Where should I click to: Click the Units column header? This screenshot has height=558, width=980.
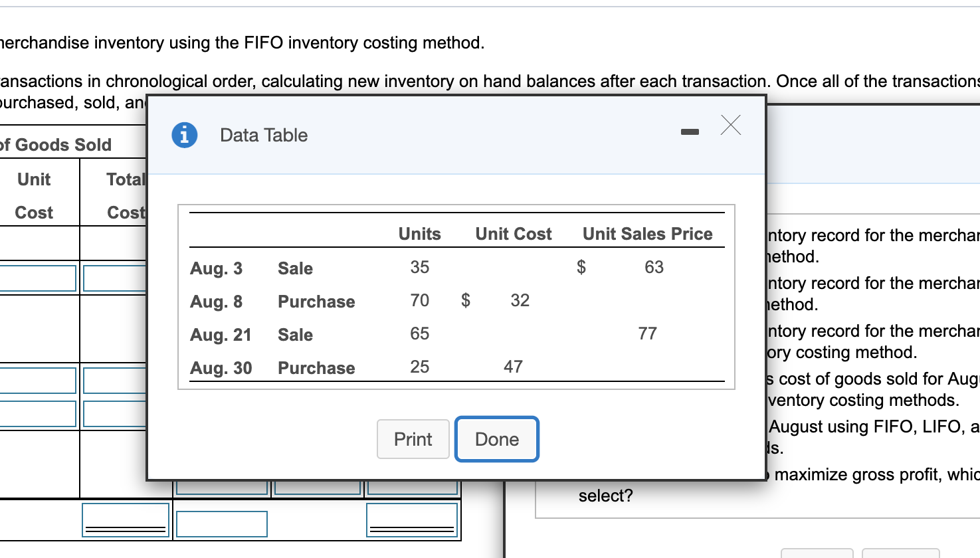coord(419,234)
